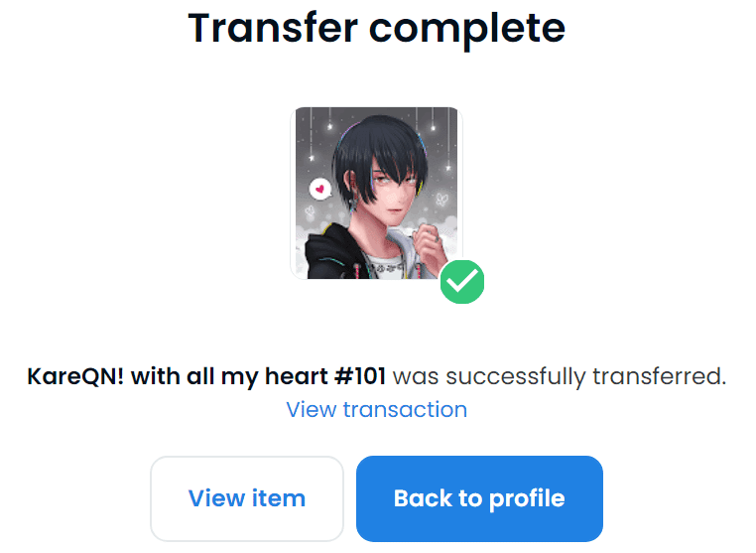Image resolution: width=756 pixels, height=553 pixels.
Task: Click the heart speech bubble in artwork
Action: click(320, 190)
